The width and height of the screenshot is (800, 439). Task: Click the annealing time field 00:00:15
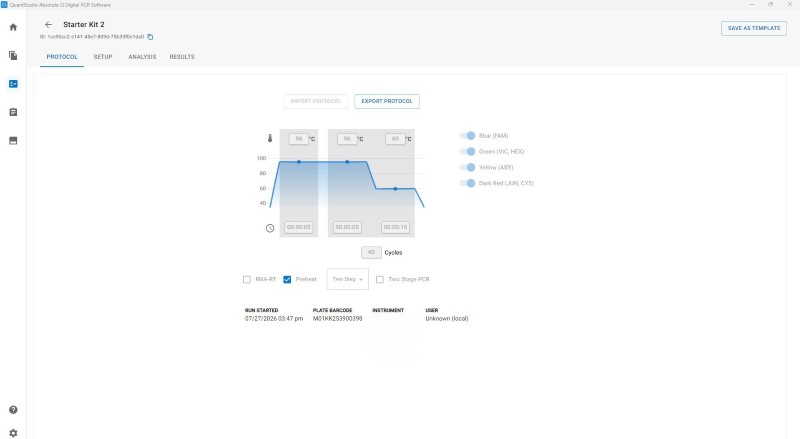coord(395,227)
